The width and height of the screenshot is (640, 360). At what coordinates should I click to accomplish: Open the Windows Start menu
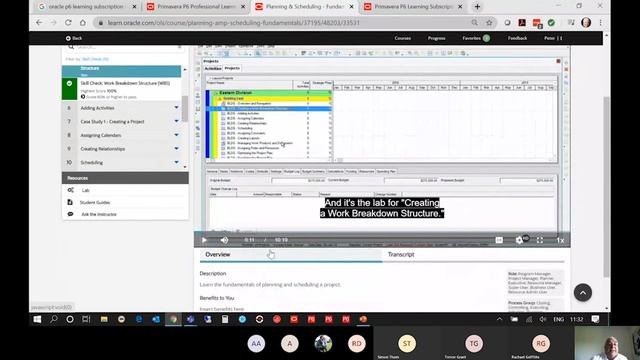pyautogui.click(x=37, y=319)
